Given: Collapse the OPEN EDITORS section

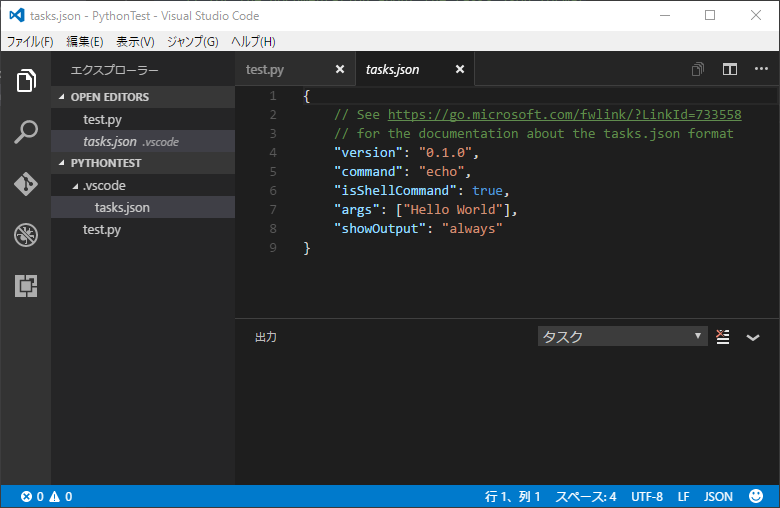Looking at the screenshot, I should tap(62, 97).
